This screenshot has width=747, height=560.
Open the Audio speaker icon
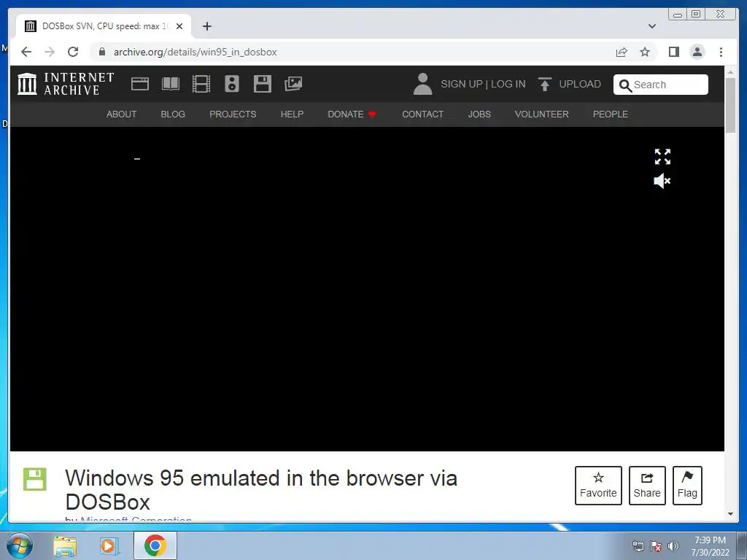point(232,84)
